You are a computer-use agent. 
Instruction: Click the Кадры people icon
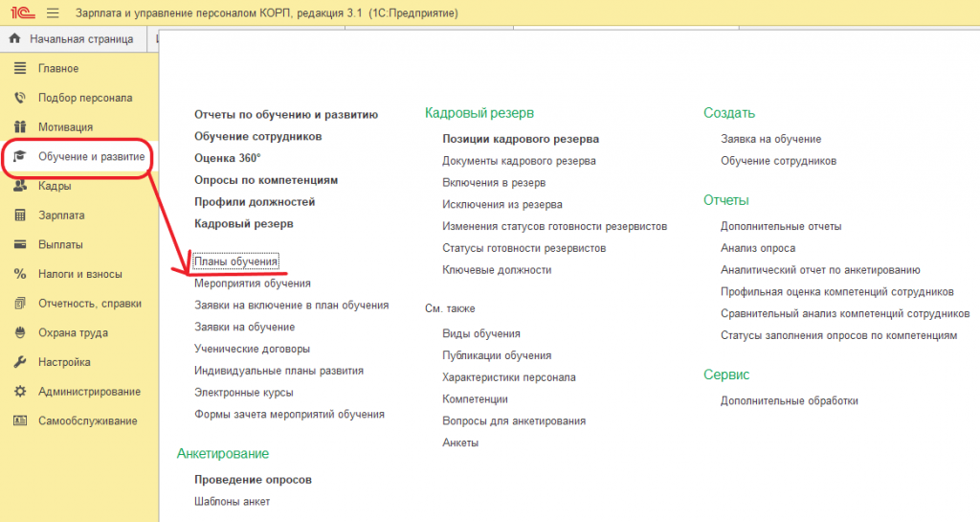click(x=20, y=186)
